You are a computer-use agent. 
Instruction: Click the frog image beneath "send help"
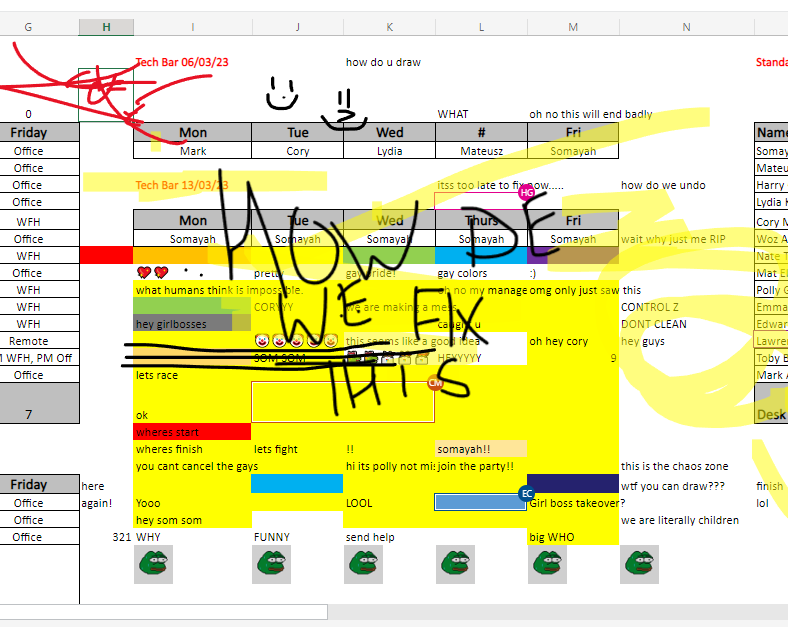(x=363, y=566)
